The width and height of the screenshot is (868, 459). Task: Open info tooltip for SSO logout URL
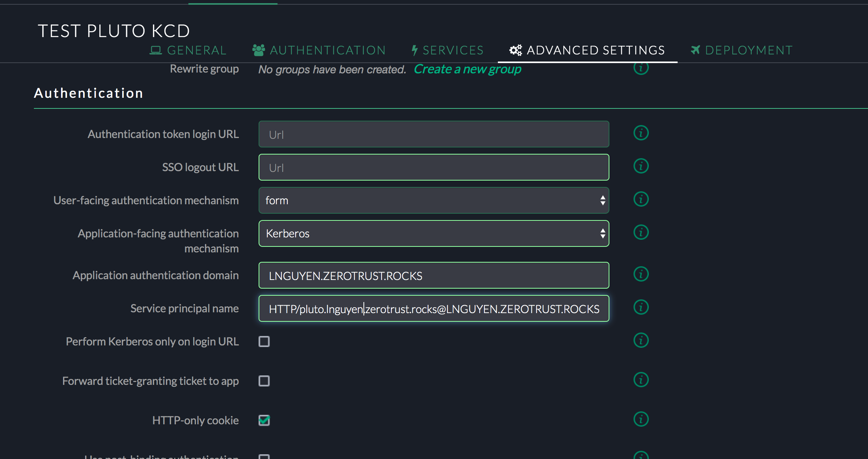641,166
